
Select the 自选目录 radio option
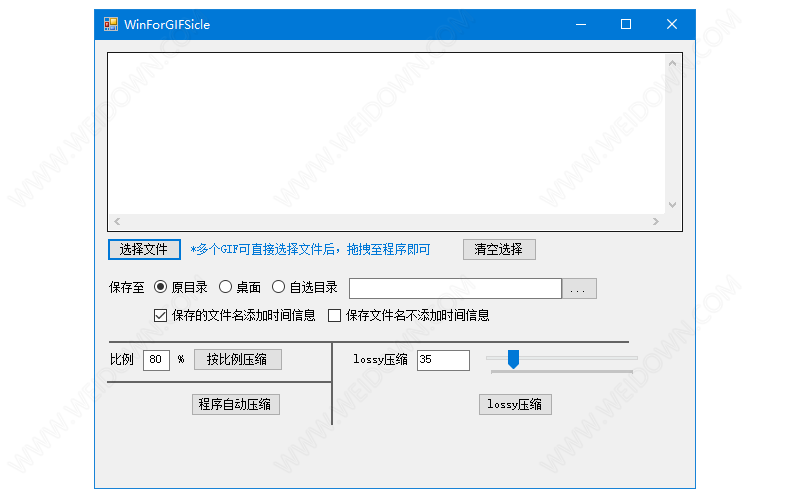279,287
